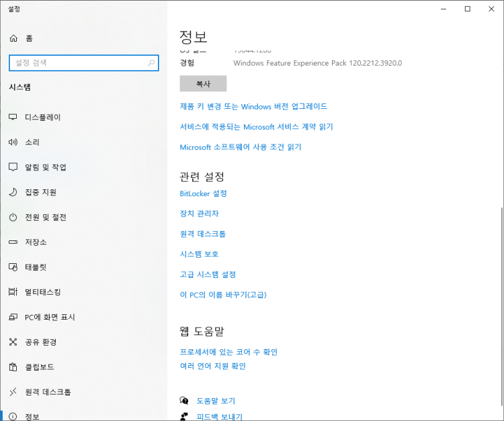
Task: Click the 소리 speaker icon
Action: click(x=13, y=142)
